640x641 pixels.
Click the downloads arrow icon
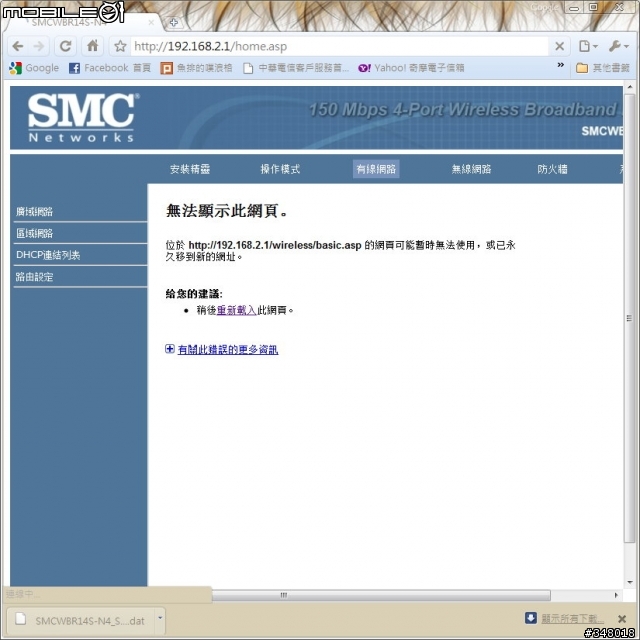coord(530,618)
